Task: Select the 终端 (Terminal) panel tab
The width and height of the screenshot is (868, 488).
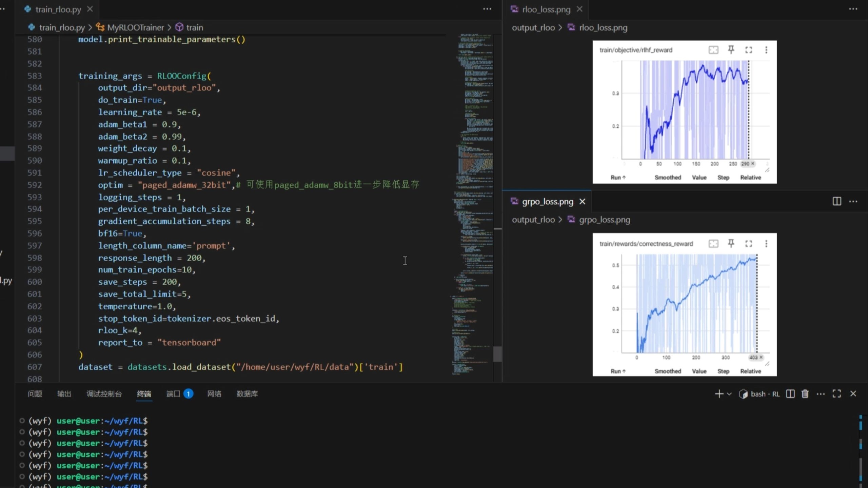Action: (x=144, y=394)
